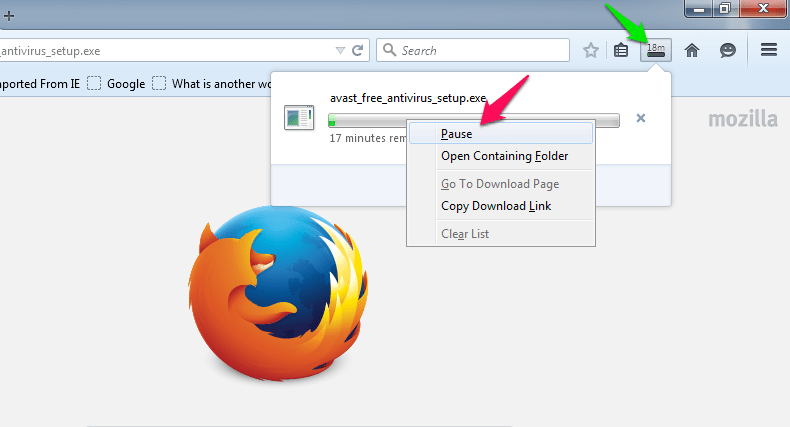Reload the current page

tap(358, 50)
